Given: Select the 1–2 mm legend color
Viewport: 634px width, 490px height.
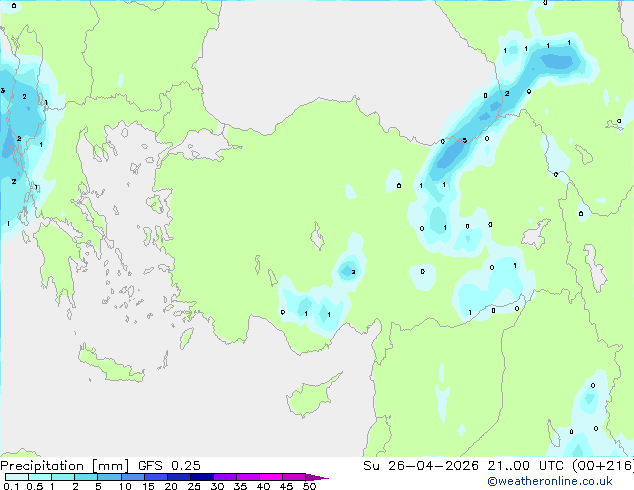Looking at the screenshot, I should click(63, 477).
